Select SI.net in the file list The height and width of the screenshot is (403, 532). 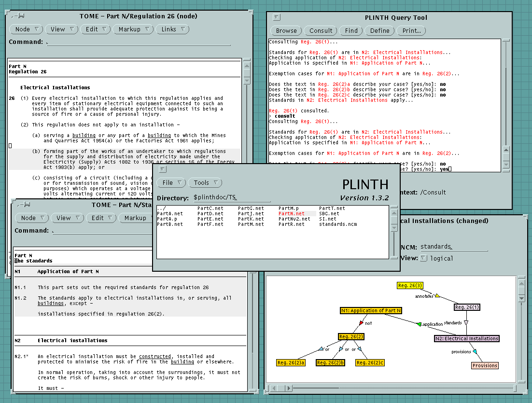point(328,219)
